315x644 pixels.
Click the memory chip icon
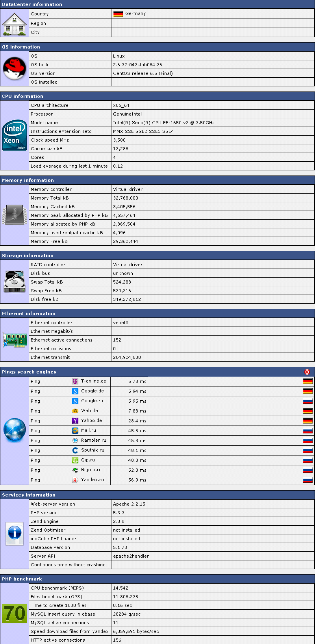[15, 215]
